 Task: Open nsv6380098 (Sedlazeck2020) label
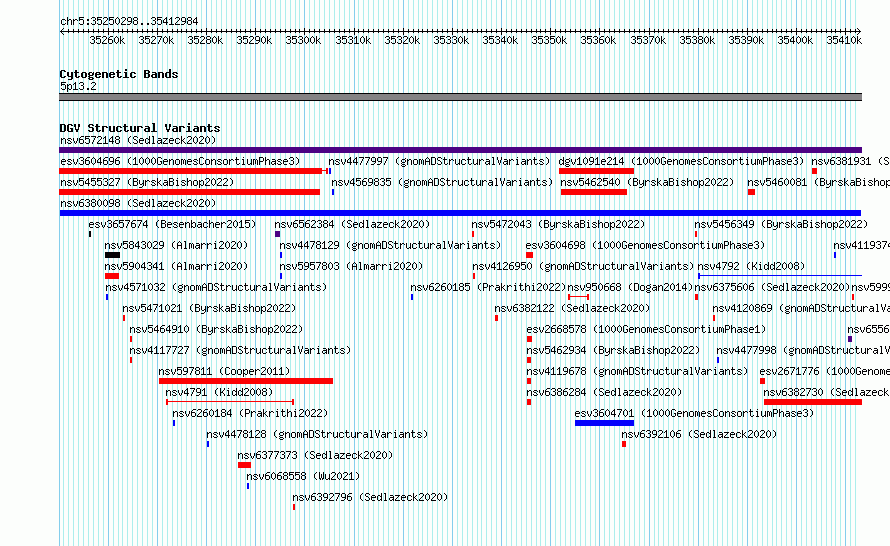[x=138, y=203]
